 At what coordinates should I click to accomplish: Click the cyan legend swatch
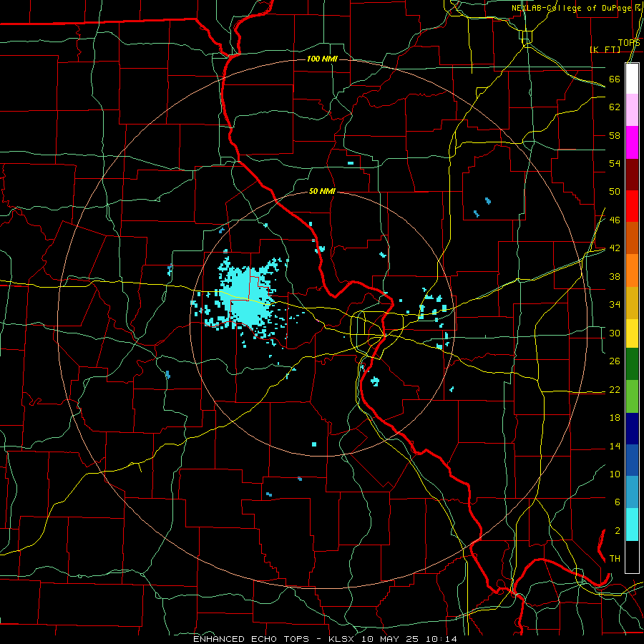(632, 525)
